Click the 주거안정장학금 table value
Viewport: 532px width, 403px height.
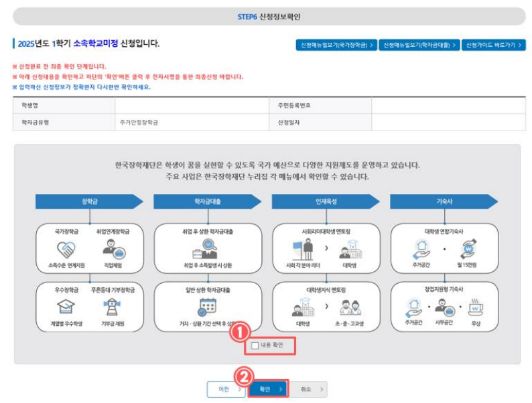(x=139, y=123)
